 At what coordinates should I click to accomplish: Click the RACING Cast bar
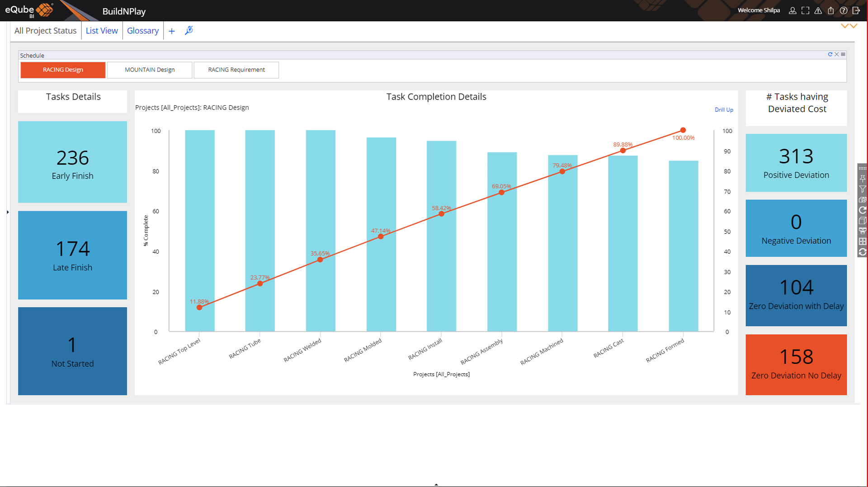click(x=623, y=244)
